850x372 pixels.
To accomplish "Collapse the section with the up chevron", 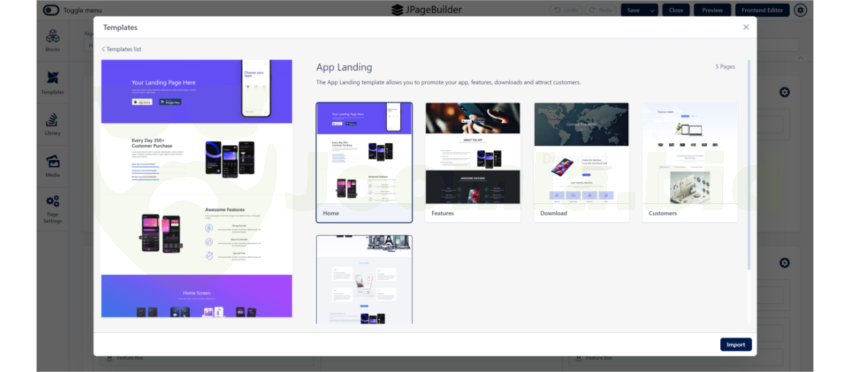I will click(x=800, y=58).
